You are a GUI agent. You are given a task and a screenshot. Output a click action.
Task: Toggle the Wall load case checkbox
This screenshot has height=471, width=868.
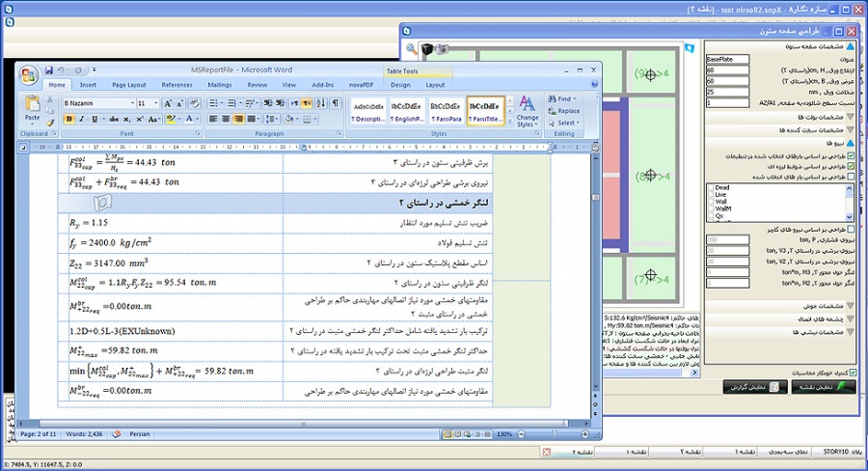coord(711,202)
